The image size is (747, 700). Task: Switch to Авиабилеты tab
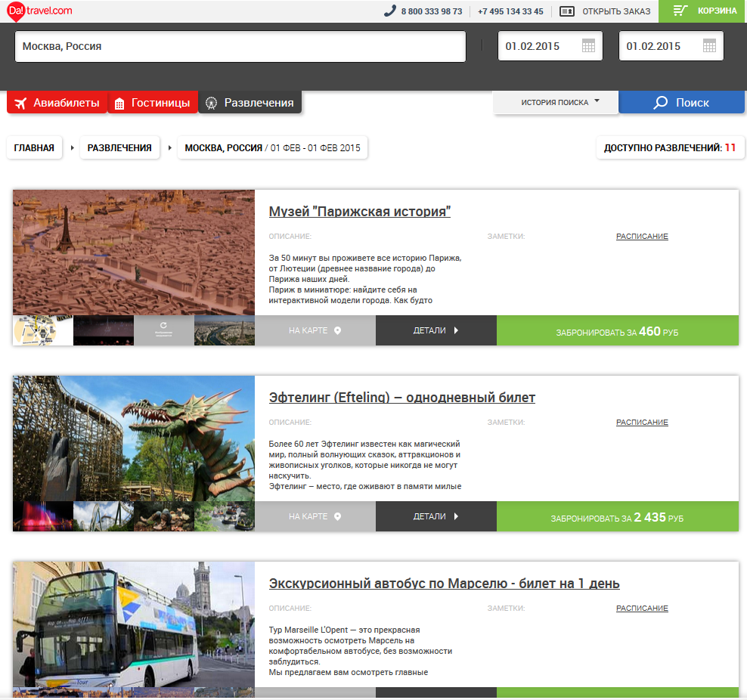(57, 102)
